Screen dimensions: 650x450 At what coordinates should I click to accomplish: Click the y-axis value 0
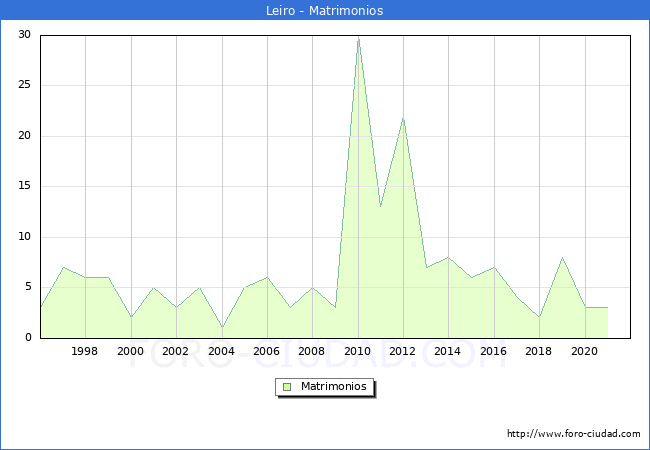(28, 337)
